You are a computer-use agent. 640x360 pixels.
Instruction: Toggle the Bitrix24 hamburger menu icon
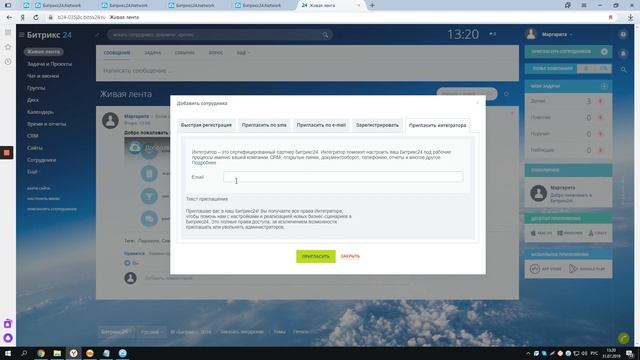pos(22,35)
